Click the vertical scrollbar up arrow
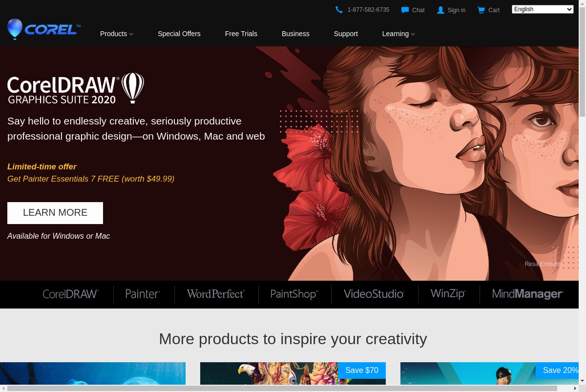 coord(582,3)
